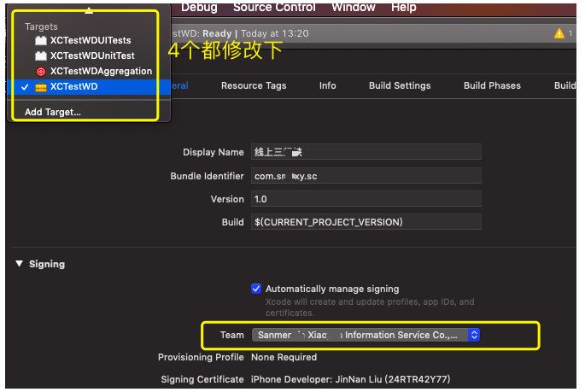
Task: Click the Team dropdown blue arrows
Action: pos(474,335)
